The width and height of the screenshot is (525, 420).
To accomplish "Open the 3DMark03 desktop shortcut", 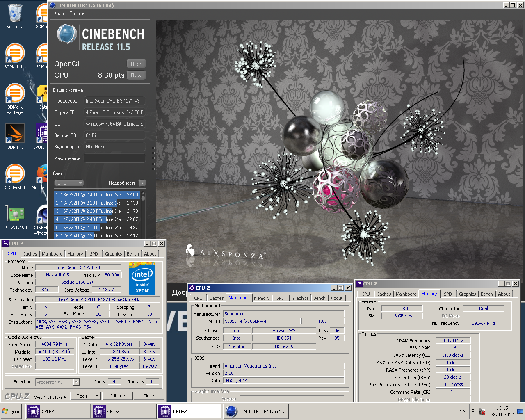I will (15, 177).
